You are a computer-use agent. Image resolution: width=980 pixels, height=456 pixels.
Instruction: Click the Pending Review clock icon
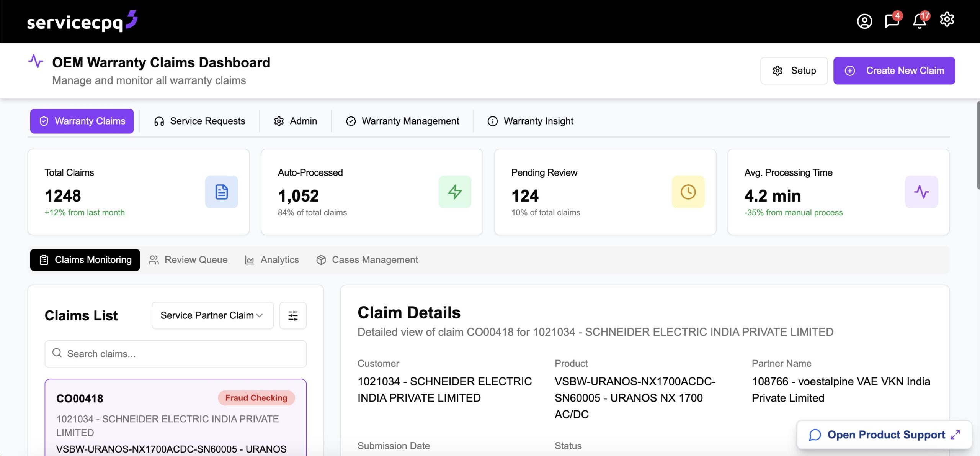pyautogui.click(x=688, y=192)
